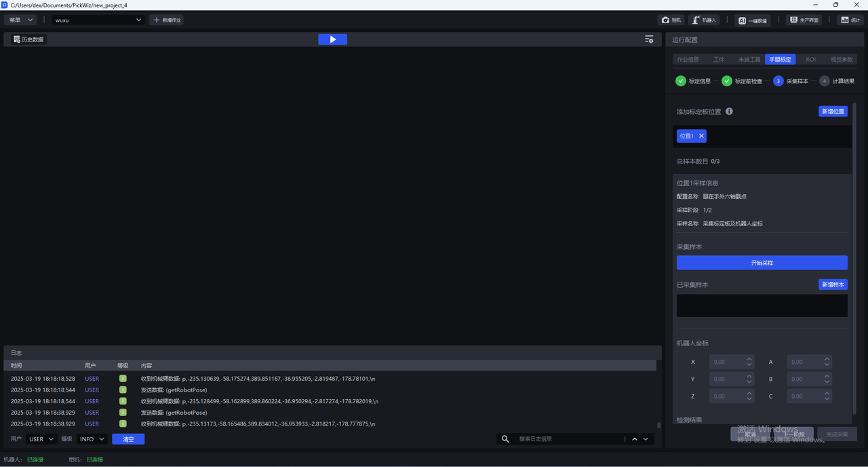This screenshot has width=868, height=467.
Task: Switch to the 生产界面 production view
Action: click(x=804, y=20)
